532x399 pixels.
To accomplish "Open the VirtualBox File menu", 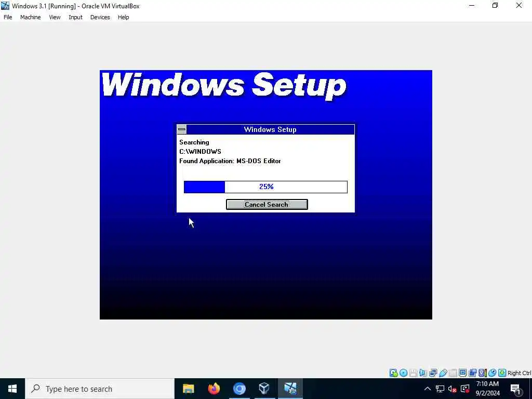I will 8,17.
